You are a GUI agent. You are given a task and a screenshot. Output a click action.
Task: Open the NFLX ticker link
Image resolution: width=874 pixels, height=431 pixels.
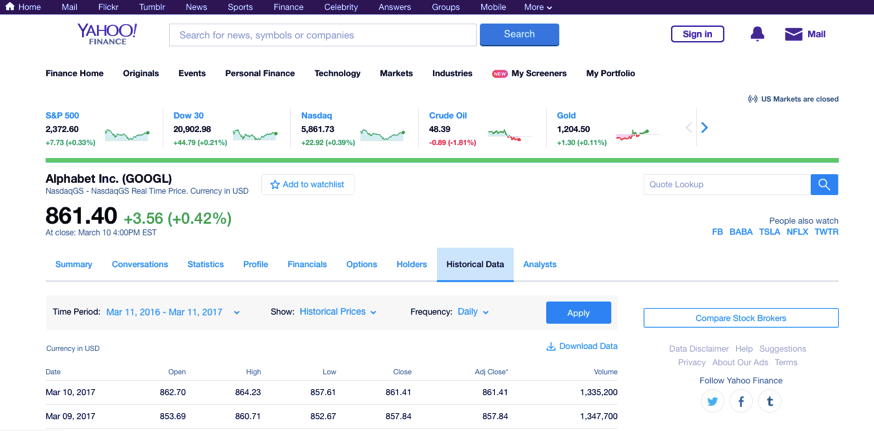pyautogui.click(x=797, y=232)
